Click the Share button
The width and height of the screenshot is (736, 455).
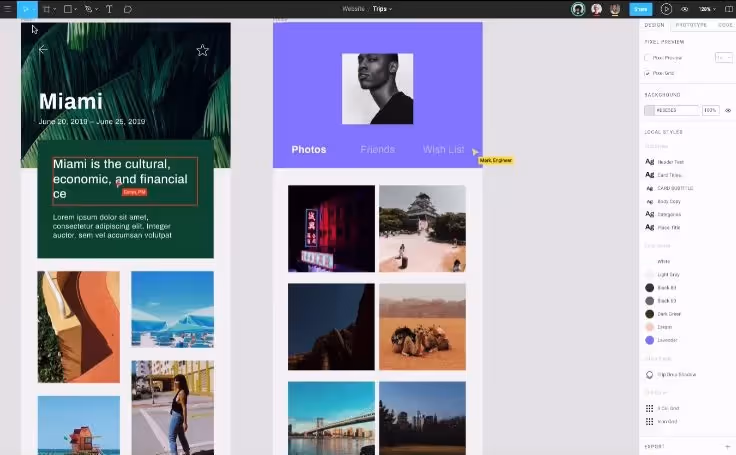pos(641,9)
